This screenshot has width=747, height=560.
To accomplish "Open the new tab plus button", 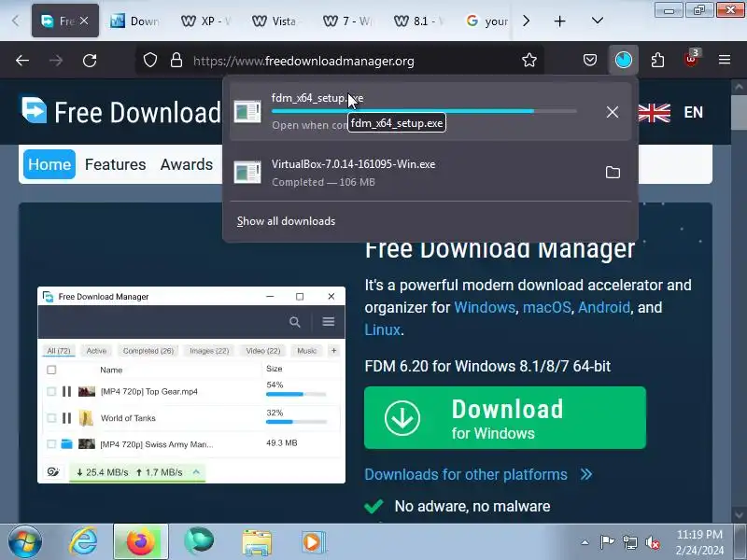I will click(x=559, y=21).
